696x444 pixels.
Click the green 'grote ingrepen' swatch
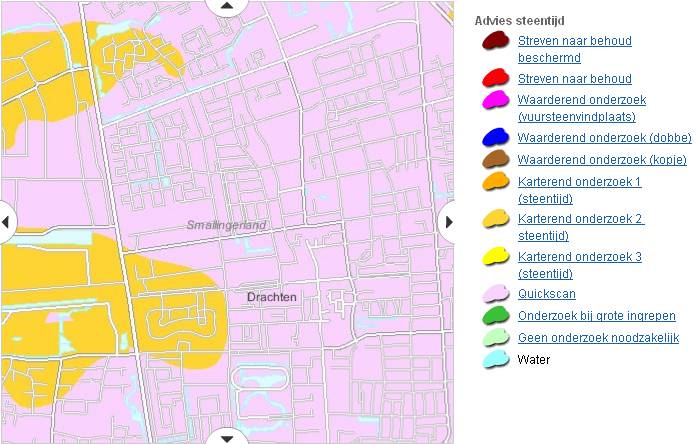[x=496, y=315]
